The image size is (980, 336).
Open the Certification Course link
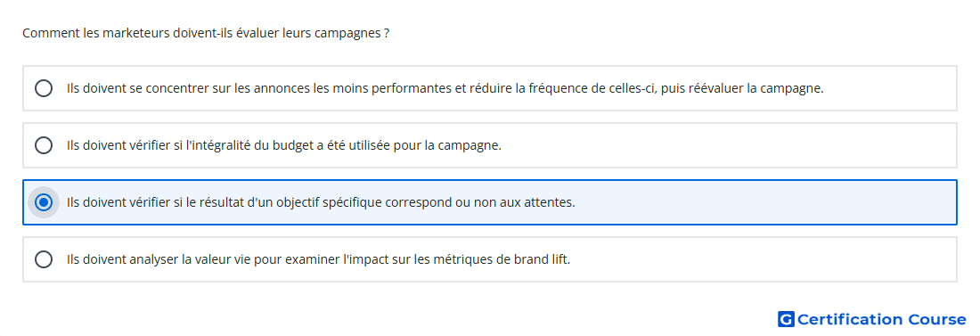[x=872, y=320]
